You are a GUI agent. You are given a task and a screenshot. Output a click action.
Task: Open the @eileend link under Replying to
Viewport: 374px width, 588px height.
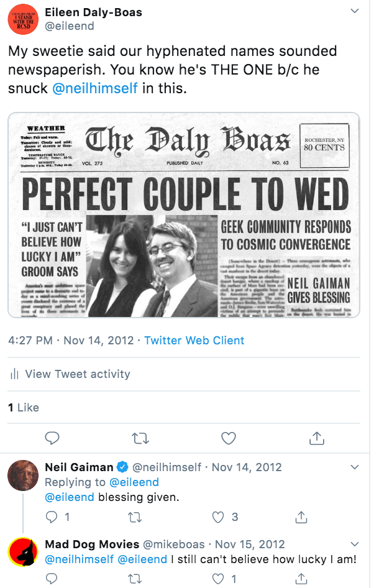click(x=134, y=482)
